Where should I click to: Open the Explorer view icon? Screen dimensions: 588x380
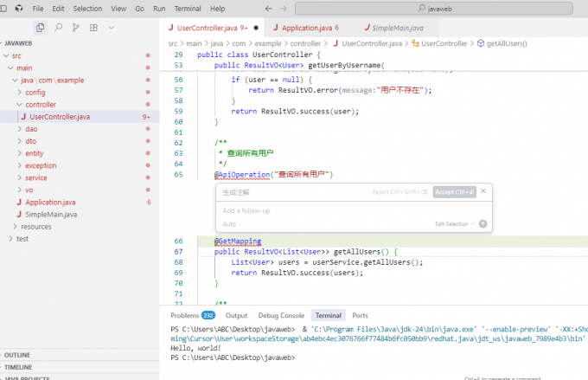[41, 28]
